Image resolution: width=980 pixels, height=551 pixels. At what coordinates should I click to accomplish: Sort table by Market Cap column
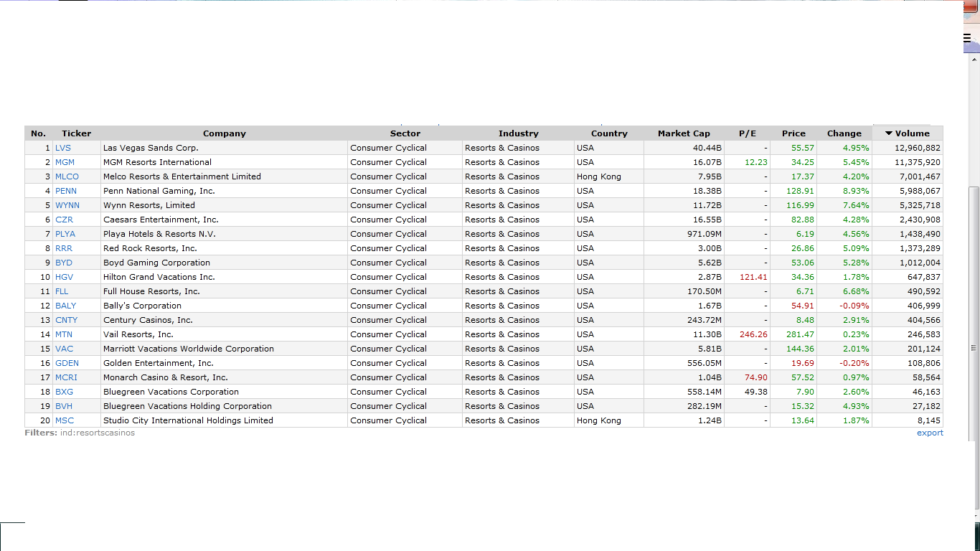pos(683,133)
